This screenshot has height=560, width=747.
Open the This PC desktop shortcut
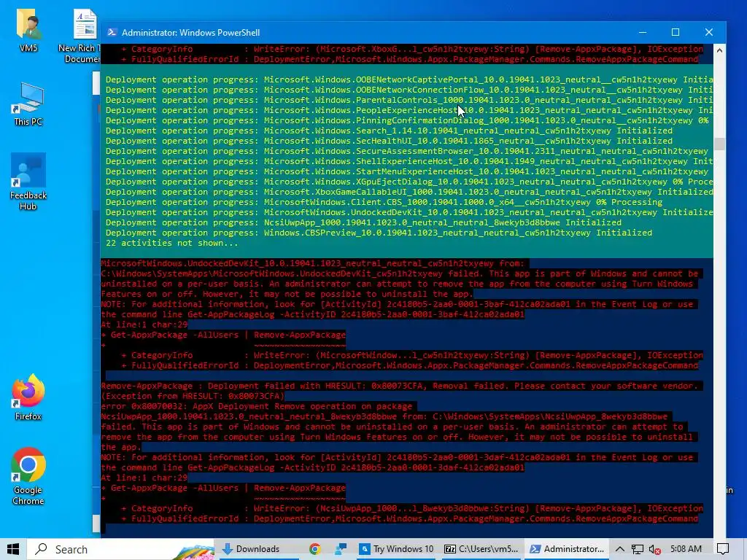[28, 104]
